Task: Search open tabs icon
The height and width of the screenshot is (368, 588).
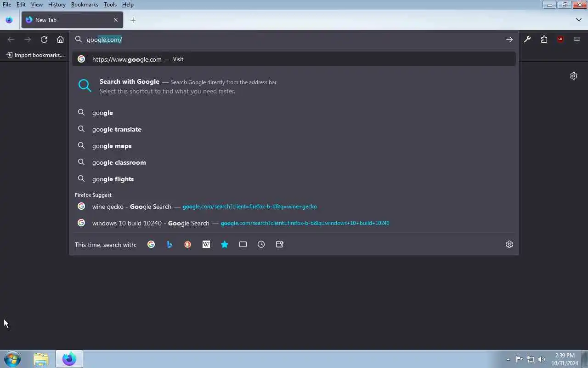Action: pyautogui.click(x=243, y=244)
